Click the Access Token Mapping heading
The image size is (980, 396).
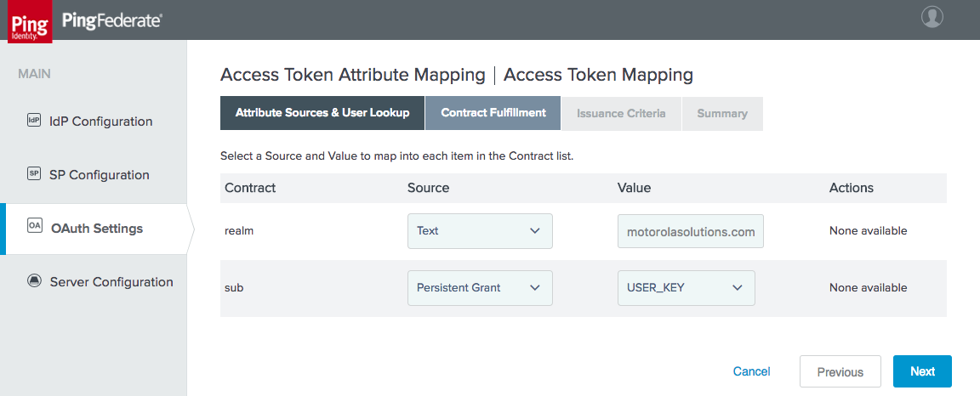(x=598, y=75)
